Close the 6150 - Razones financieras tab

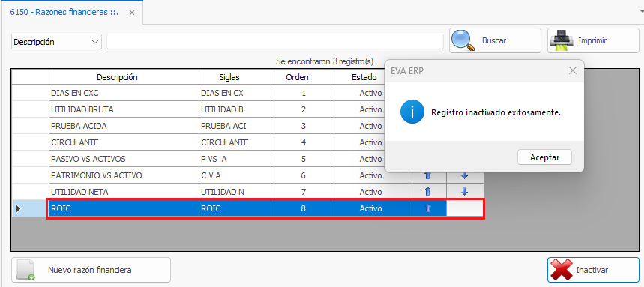pyautogui.click(x=132, y=13)
